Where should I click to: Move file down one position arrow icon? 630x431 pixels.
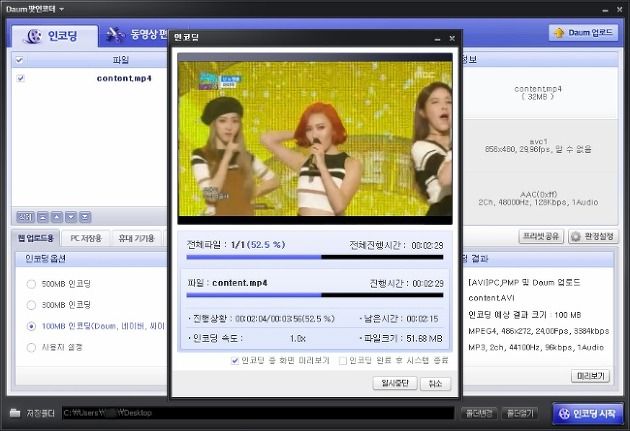pyautogui.click(x=71, y=217)
